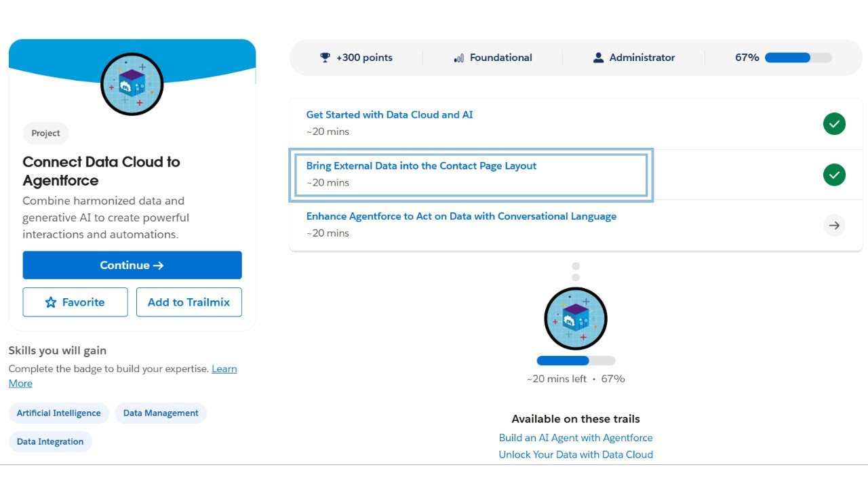
Task: Click the '+300 points' text
Action: point(364,58)
